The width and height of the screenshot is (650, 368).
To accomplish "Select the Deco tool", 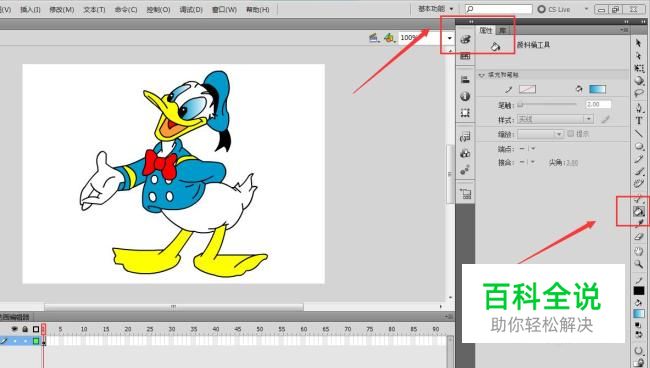I will pos(639,184).
